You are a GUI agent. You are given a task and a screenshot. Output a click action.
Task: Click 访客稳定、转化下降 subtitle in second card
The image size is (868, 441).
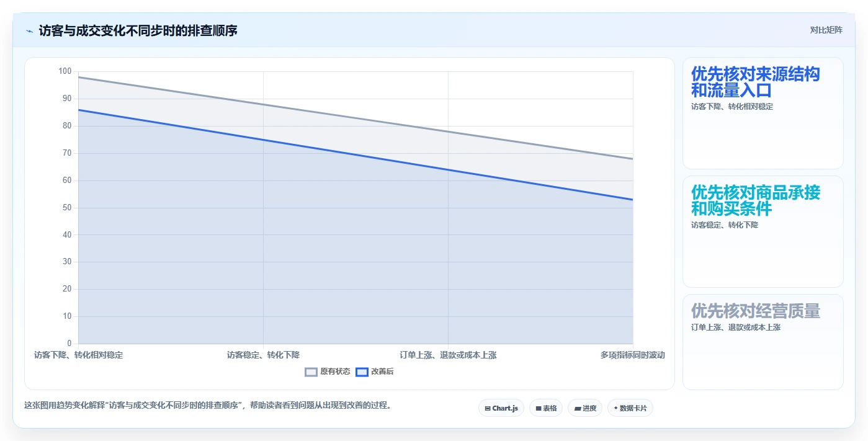(725, 225)
